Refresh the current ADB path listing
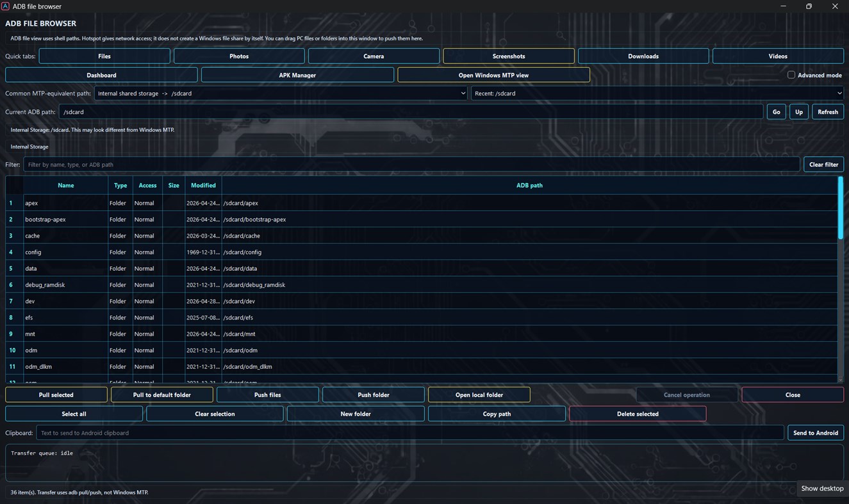The width and height of the screenshot is (849, 504). (828, 112)
